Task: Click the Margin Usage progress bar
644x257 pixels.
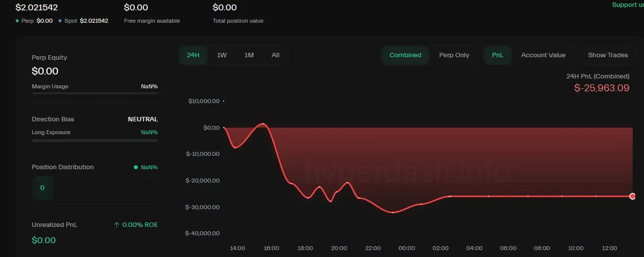Action: pos(95,93)
